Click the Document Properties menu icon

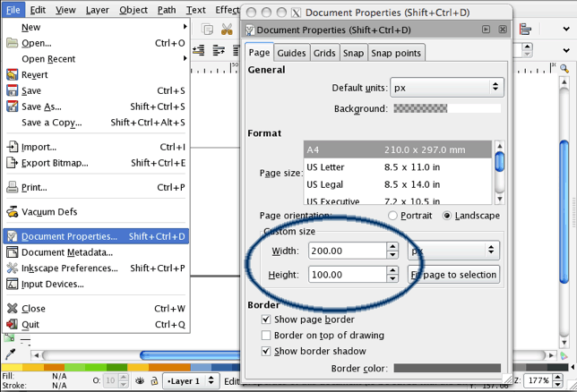click(x=13, y=236)
